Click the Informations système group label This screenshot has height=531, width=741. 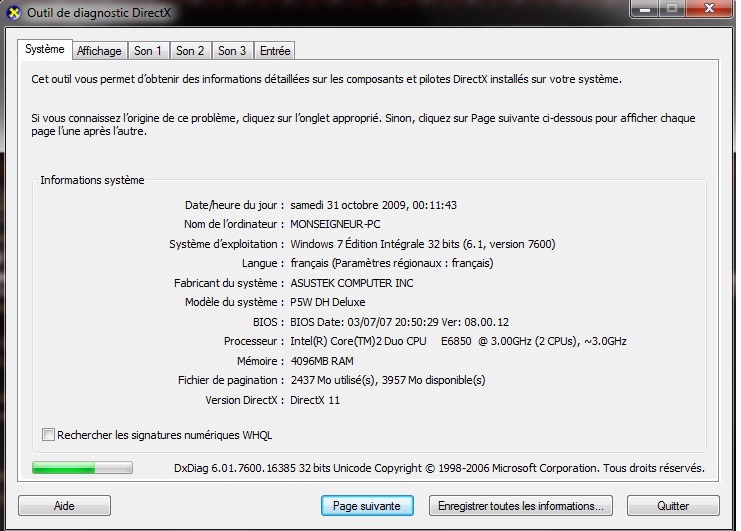[92, 180]
